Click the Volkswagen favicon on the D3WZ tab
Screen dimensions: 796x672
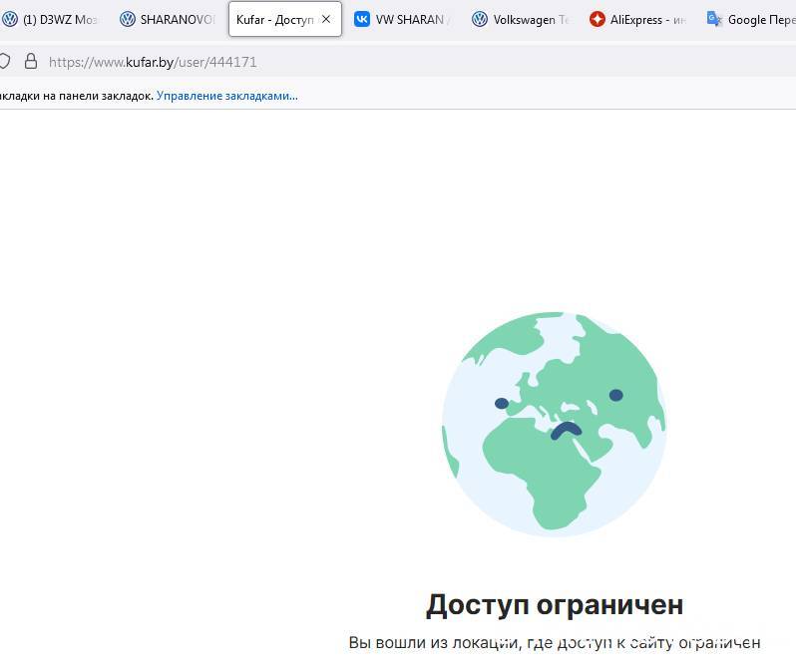click(10, 19)
